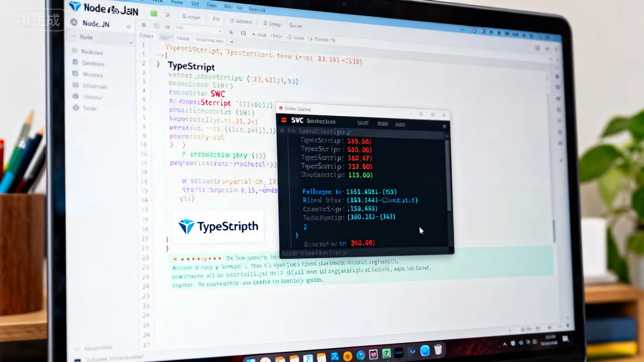The height and width of the screenshot is (362, 644).
Task: Click the icon of the fourth sidebar item
Action: pos(76,85)
